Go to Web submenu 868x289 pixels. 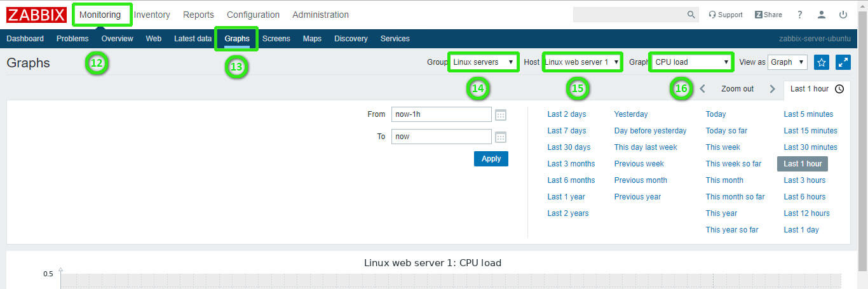click(154, 39)
